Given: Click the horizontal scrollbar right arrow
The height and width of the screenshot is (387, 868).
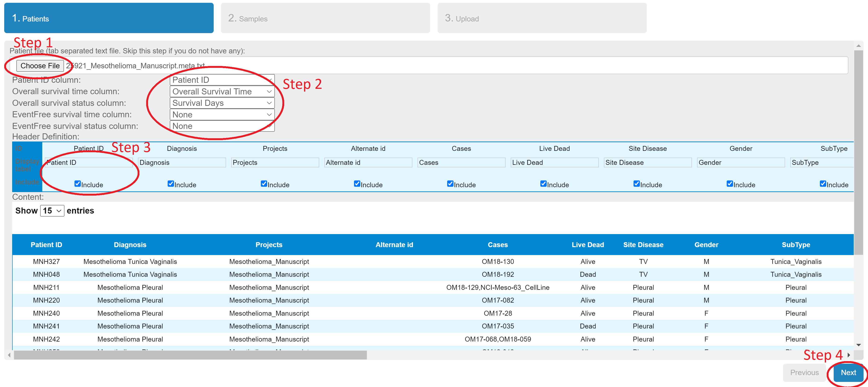Looking at the screenshot, I should (x=849, y=355).
